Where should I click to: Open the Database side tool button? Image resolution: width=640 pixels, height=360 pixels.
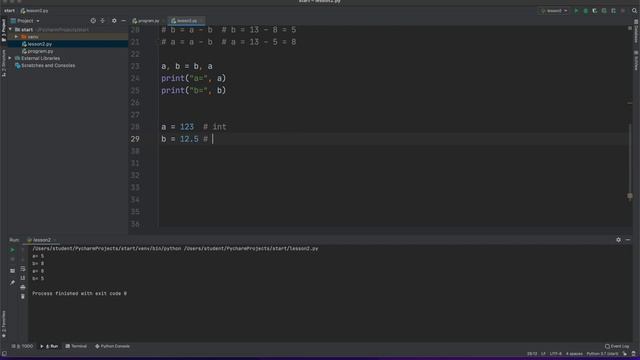pos(636,31)
